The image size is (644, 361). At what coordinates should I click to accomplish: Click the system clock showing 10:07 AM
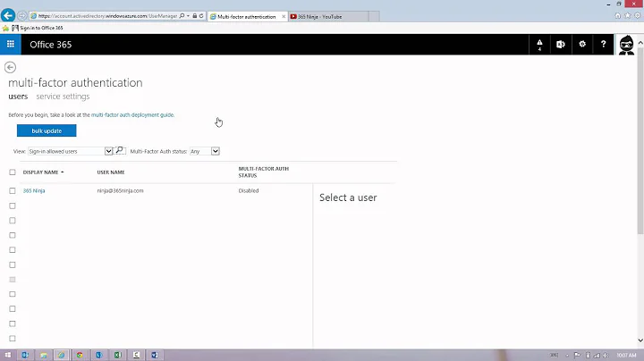tap(626, 356)
